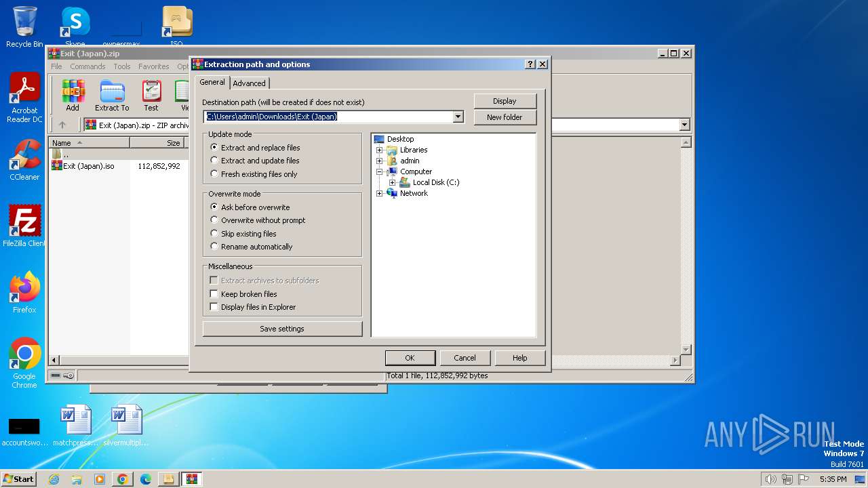The width and height of the screenshot is (868, 488).
Task: Open the silvermultipl Word document icon
Action: (126, 425)
